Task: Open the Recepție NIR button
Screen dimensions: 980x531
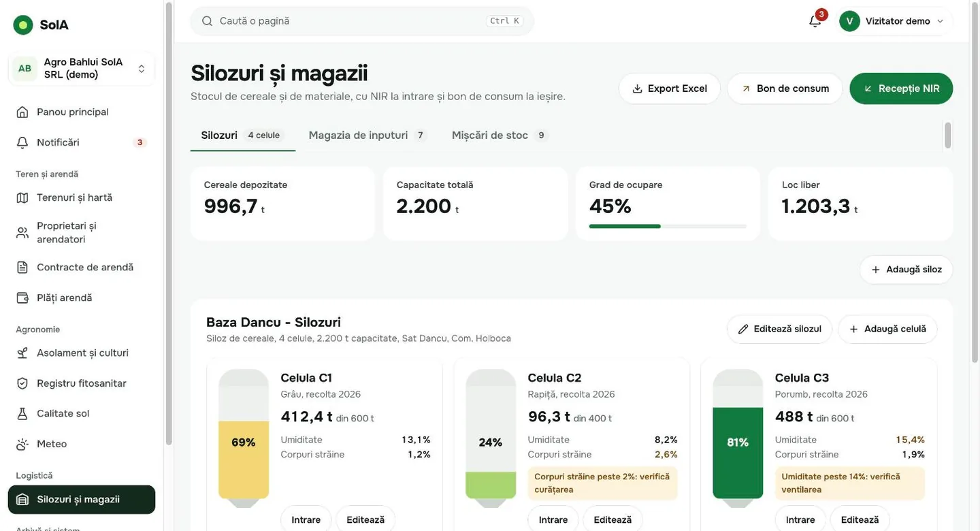Action: [902, 88]
